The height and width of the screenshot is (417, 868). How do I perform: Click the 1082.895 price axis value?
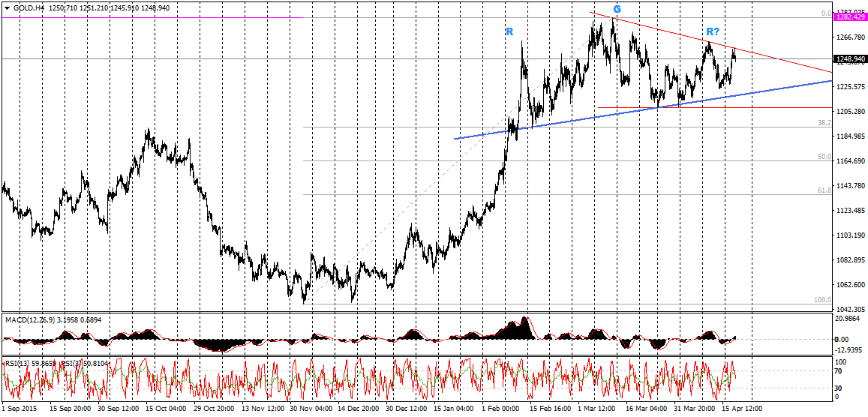tap(849, 260)
